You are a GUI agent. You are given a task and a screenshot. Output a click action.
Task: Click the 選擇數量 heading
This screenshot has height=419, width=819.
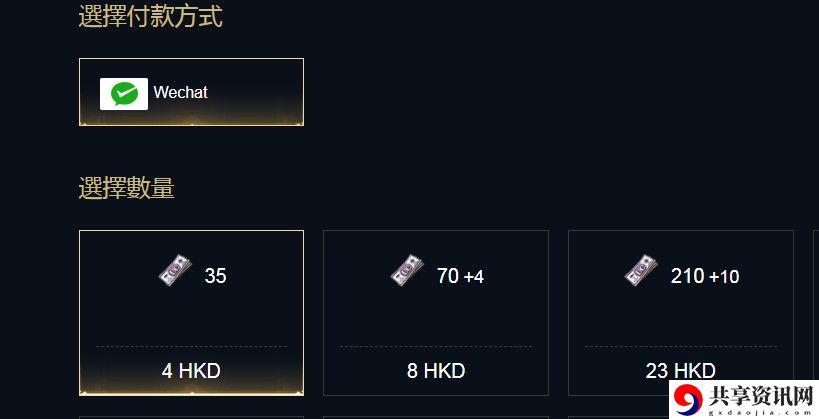coord(126,188)
